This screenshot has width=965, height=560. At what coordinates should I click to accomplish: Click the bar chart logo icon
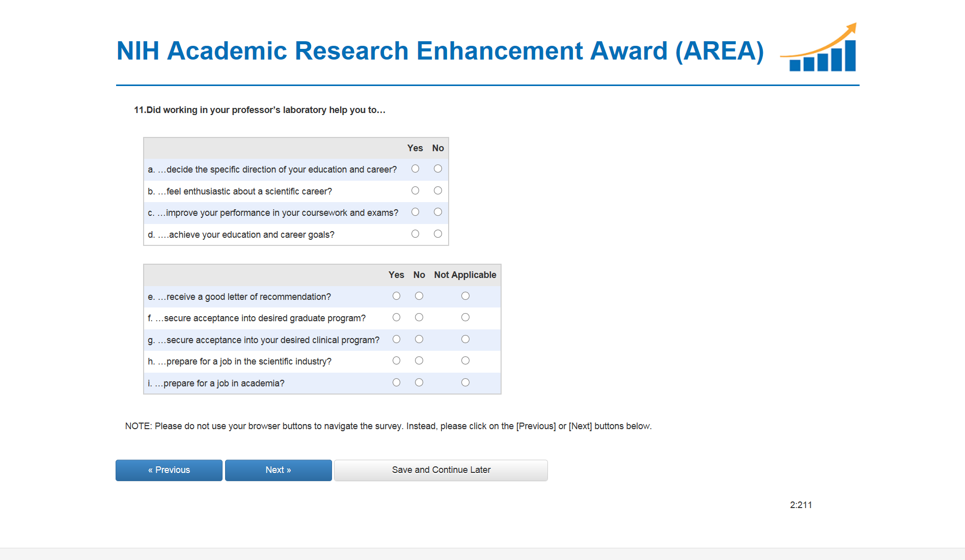coord(820,49)
